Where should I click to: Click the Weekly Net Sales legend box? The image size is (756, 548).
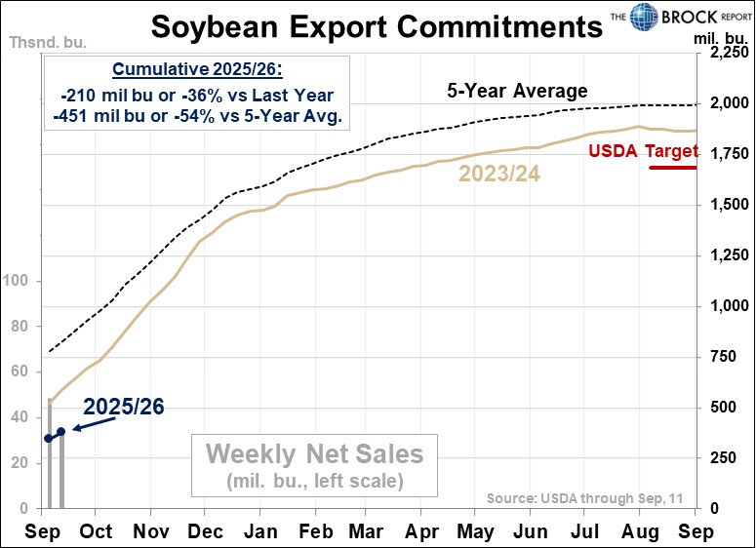[x=314, y=466]
